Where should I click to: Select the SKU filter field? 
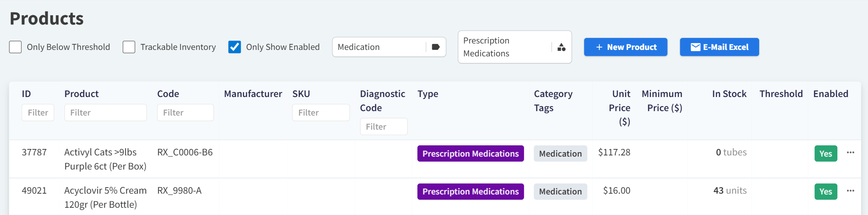click(321, 113)
